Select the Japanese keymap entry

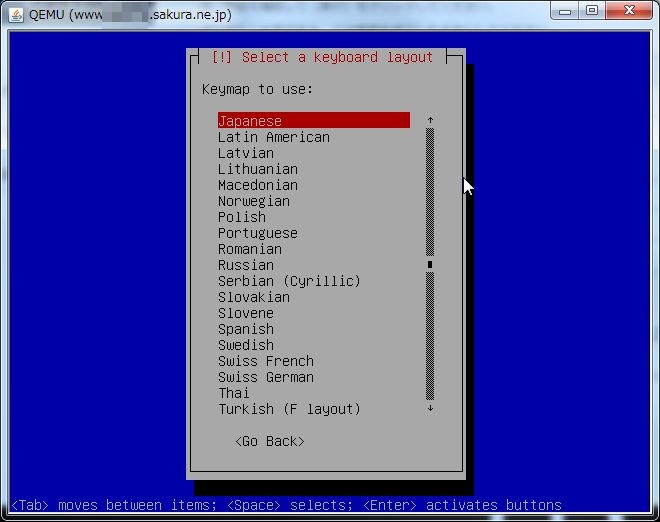[314, 120]
